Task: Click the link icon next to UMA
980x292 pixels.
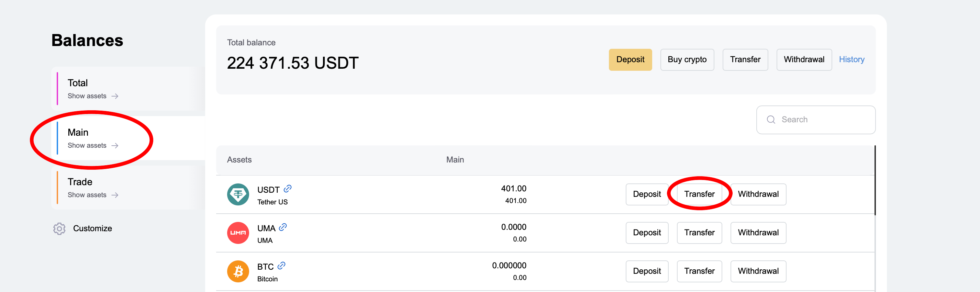Action: (283, 227)
